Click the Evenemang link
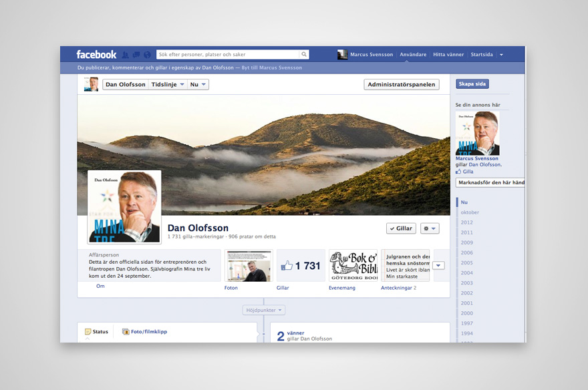588x390 pixels. coord(342,288)
